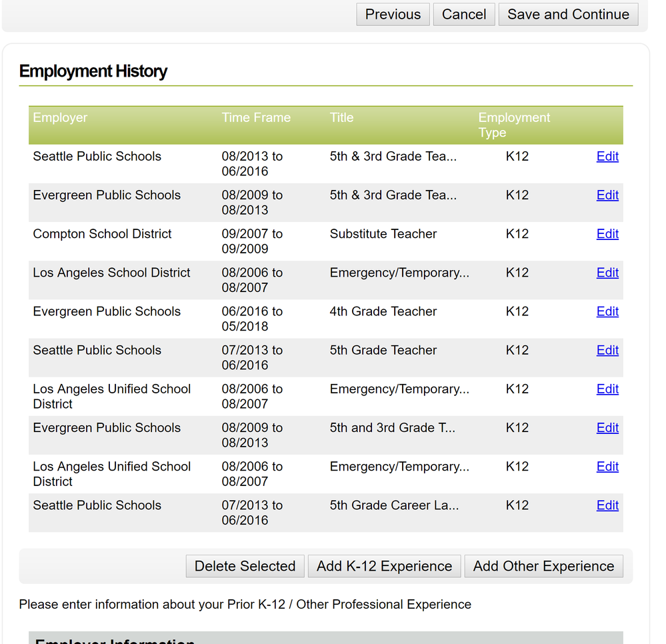Edit the Seattle 5th & 3rd Grade Tea... row
Image resolution: width=666 pixels, height=644 pixels.
[x=607, y=156]
